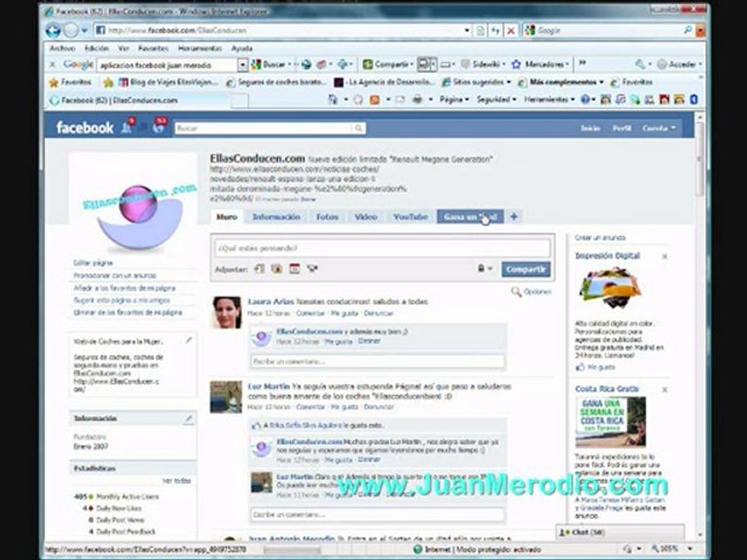This screenshot has width=747, height=560.
Task: Attach a video camera icon
Action: (x=312, y=268)
